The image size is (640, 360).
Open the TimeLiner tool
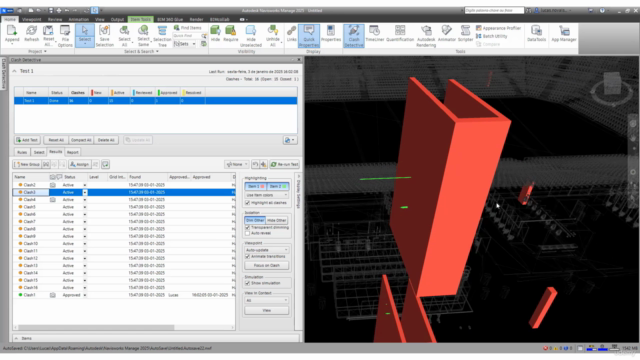(374, 33)
